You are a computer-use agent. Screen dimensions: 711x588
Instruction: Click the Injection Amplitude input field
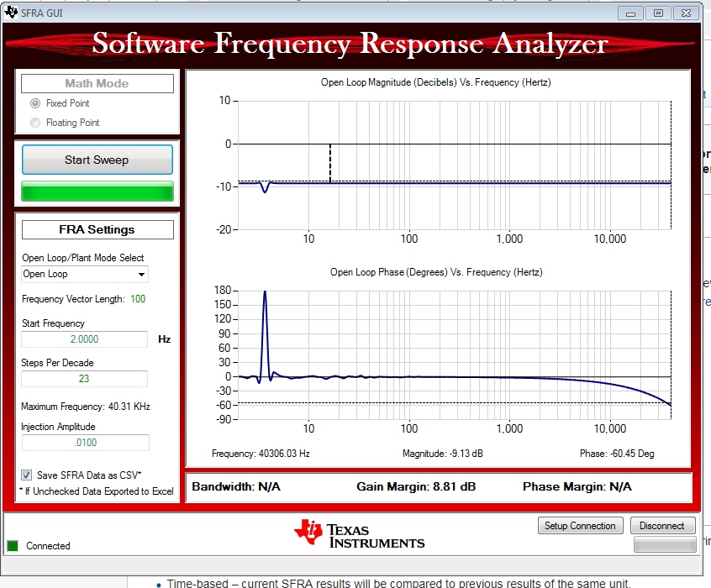tap(84, 443)
